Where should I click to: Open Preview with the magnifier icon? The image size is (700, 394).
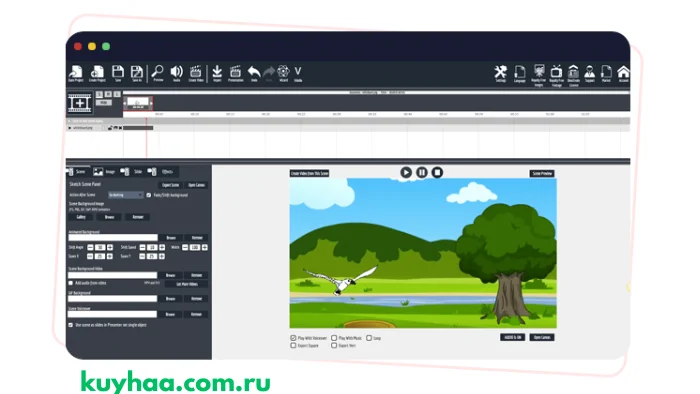tap(158, 74)
